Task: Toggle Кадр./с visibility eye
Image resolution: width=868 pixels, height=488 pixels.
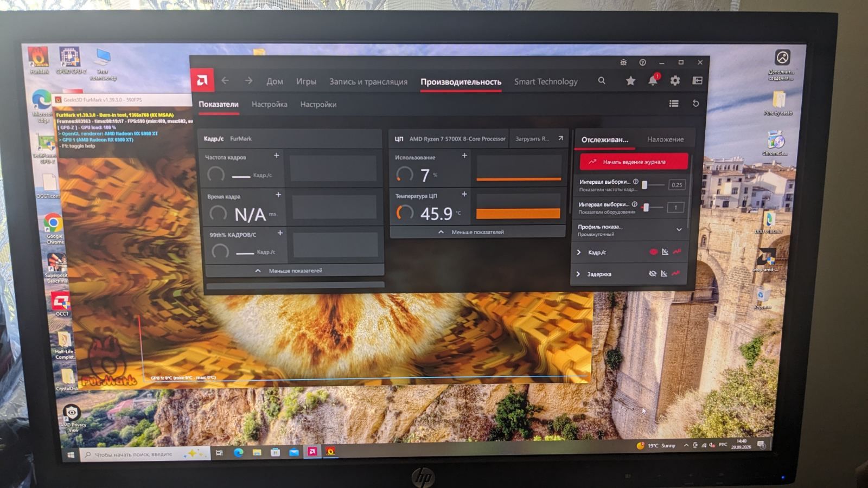Action: [653, 252]
